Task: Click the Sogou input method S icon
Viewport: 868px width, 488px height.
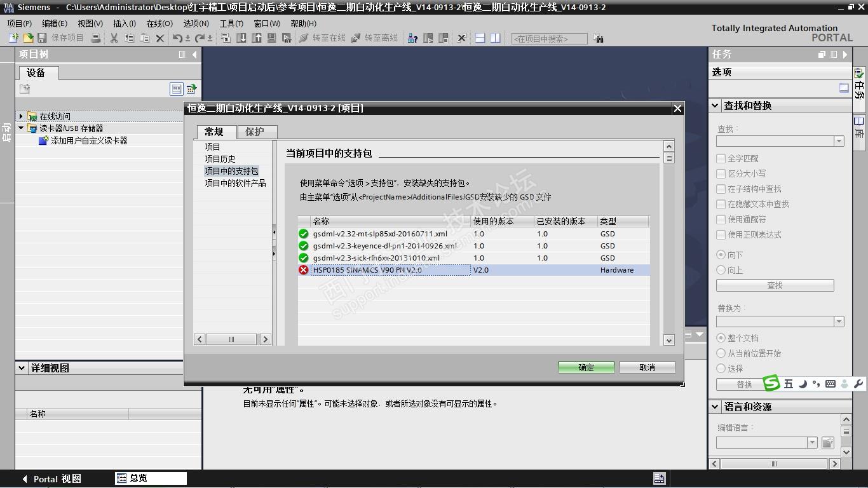Action: pos(771,383)
